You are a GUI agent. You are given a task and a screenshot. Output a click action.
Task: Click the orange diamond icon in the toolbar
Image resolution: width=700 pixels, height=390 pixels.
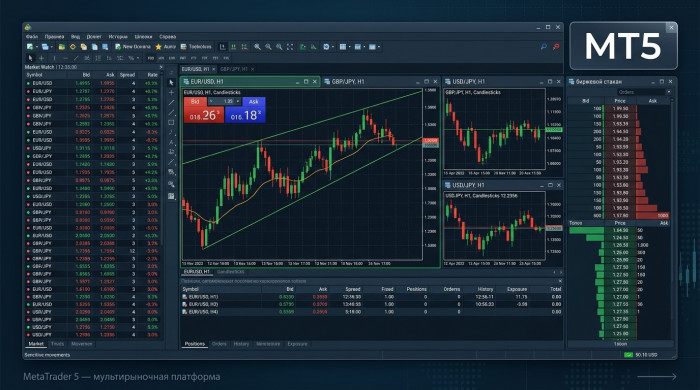coord(72,46)
